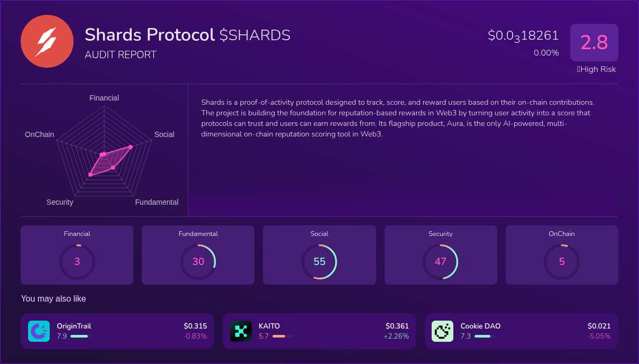
Task: Click the High Risk warning icon
Action: click(x=578, y=69)
